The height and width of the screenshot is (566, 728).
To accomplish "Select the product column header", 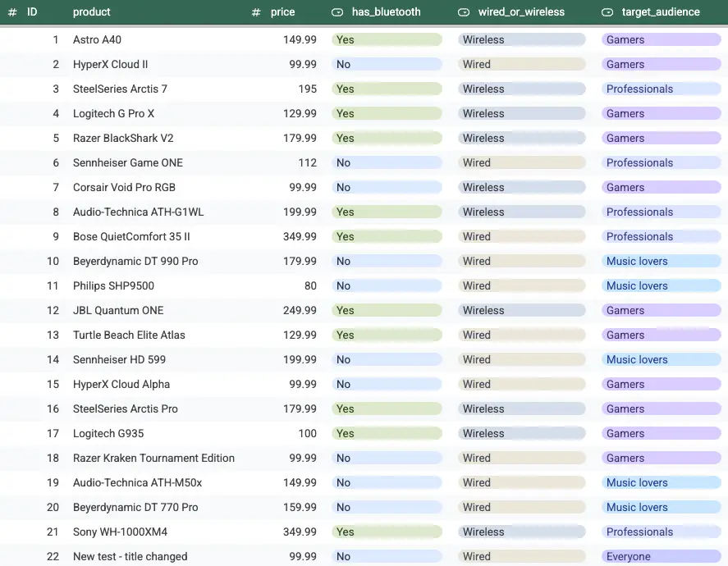I will [91, 12].
